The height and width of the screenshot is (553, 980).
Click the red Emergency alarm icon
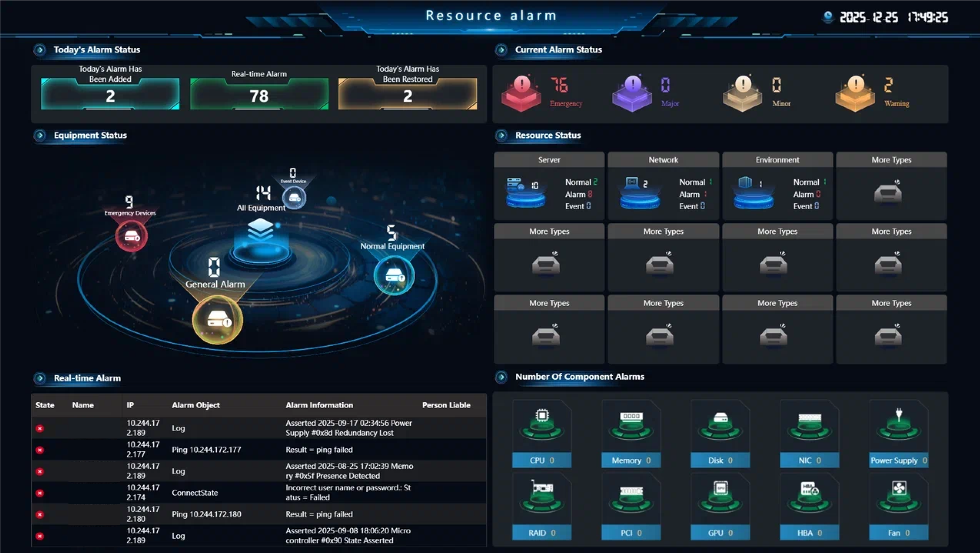coord(521,93)
